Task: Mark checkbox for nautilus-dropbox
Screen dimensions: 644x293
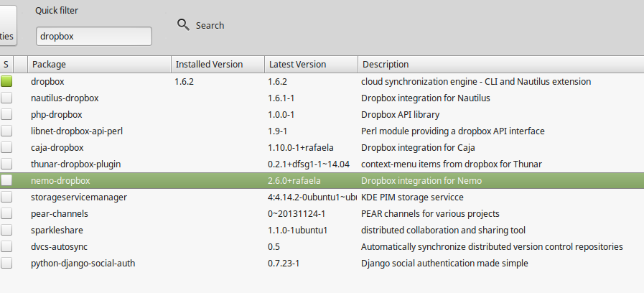Action: 6,98
